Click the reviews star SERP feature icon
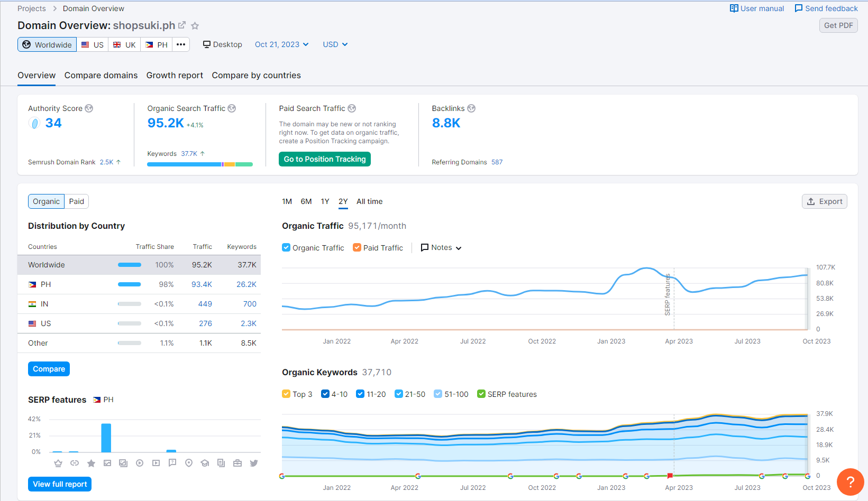Image resolution: width=868 pixels, height=501 pixels. (91, 463)
